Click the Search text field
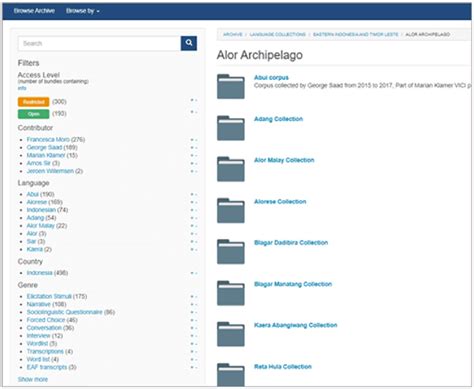474x389 pixels. coord(99,43)
